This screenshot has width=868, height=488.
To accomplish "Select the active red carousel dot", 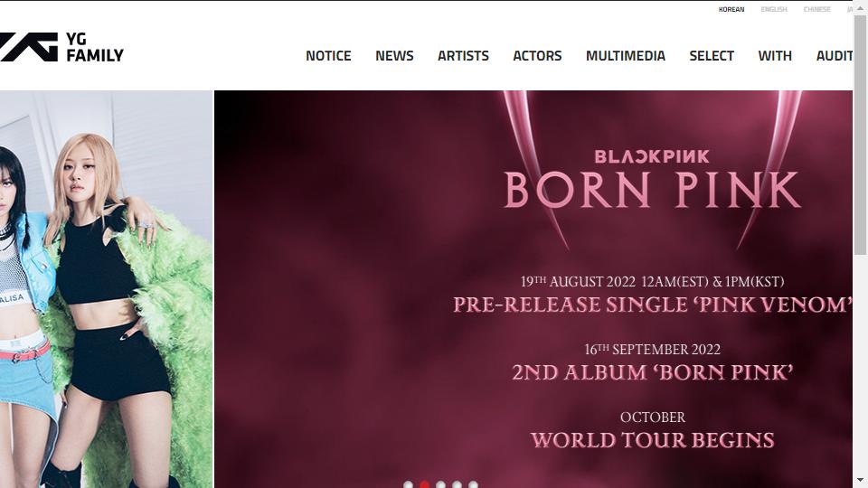I will (x=425, y=484).
